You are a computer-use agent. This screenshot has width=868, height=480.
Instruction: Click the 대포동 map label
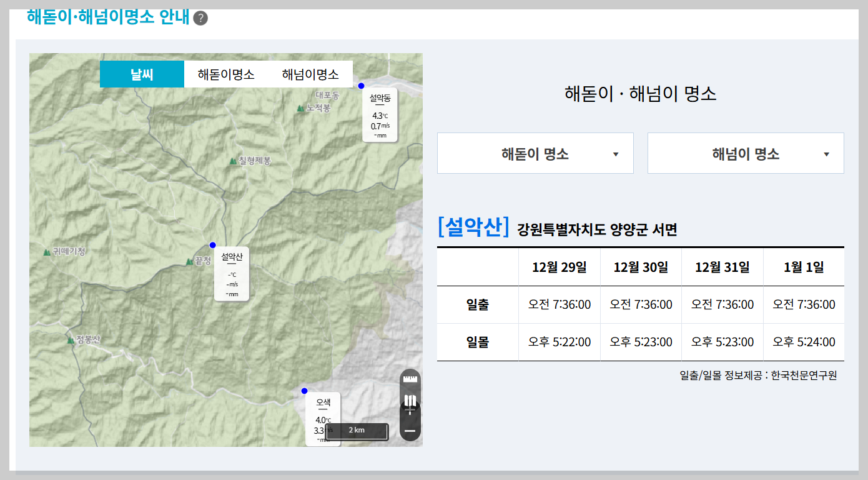pyautogui.click(x=327, y=96)
